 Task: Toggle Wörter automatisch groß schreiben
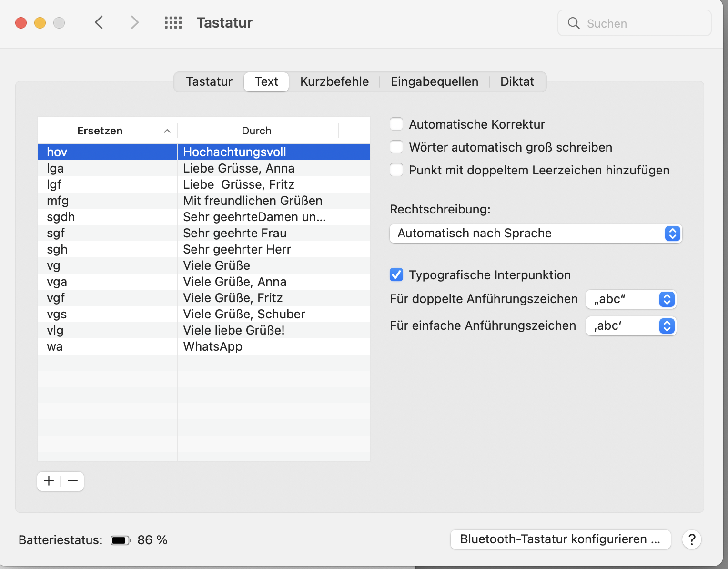396,147
